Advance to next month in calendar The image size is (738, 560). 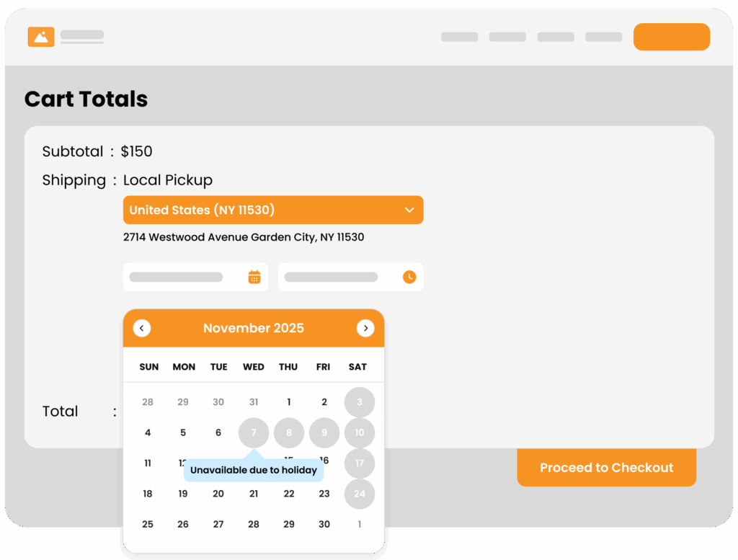point(365,328)
